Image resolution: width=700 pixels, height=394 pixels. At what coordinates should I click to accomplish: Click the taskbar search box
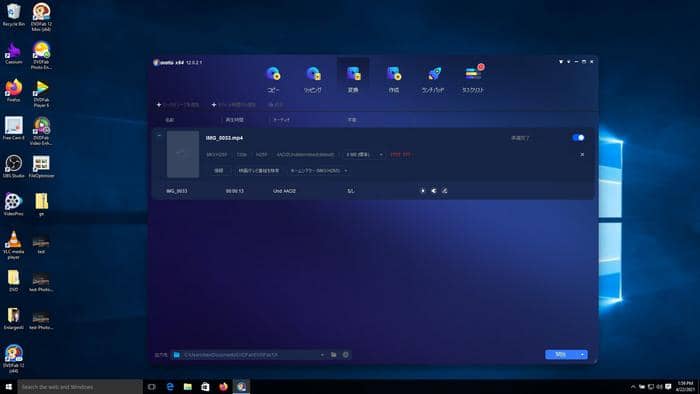80,386
